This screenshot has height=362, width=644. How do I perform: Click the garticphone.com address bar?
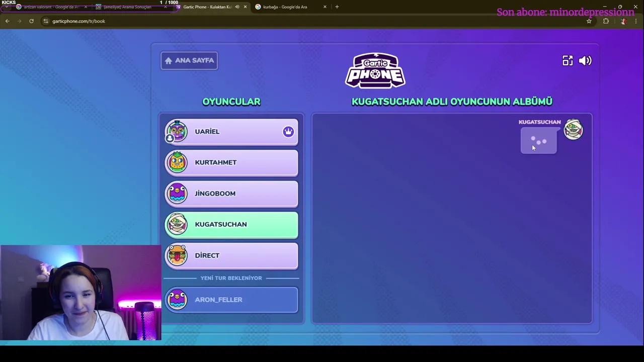coord(317,21)
